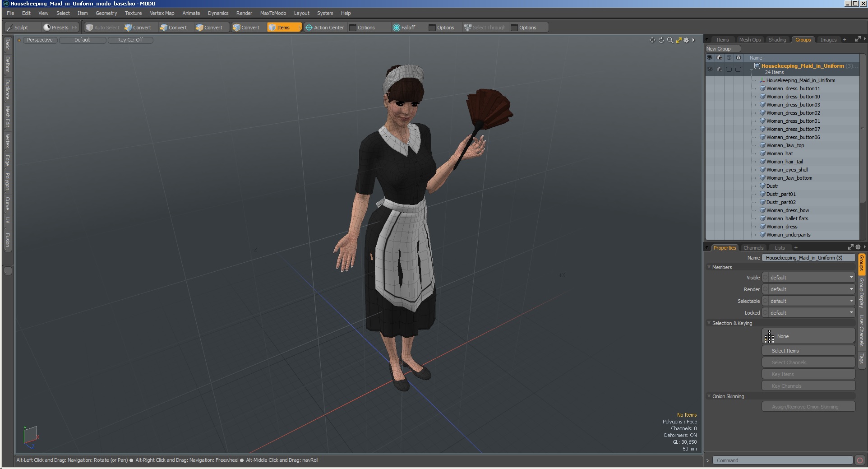Select Woman_dress_bow in the group list
This screenshot has height=469, width=868.
(x=787, y=210)
